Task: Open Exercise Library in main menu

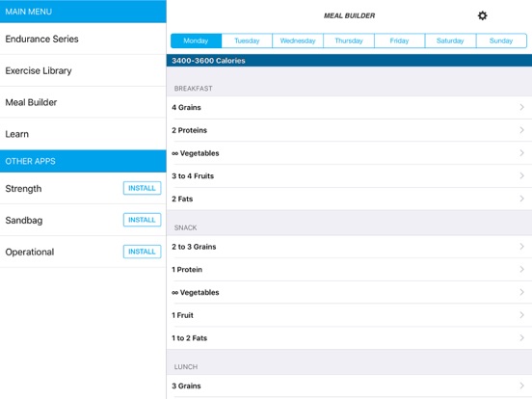Action: [83, 70]
